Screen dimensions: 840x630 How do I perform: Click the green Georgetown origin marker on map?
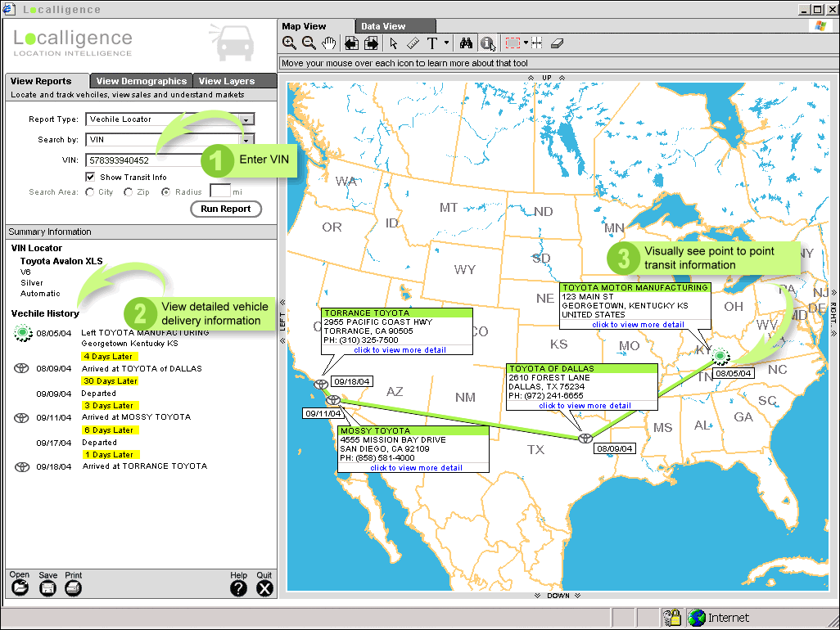click(720, 355)
